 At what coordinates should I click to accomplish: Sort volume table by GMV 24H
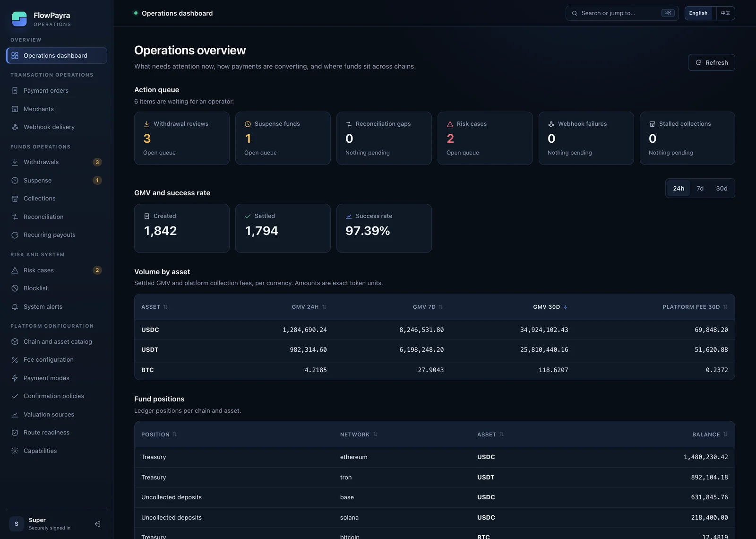tap(309, 307)
